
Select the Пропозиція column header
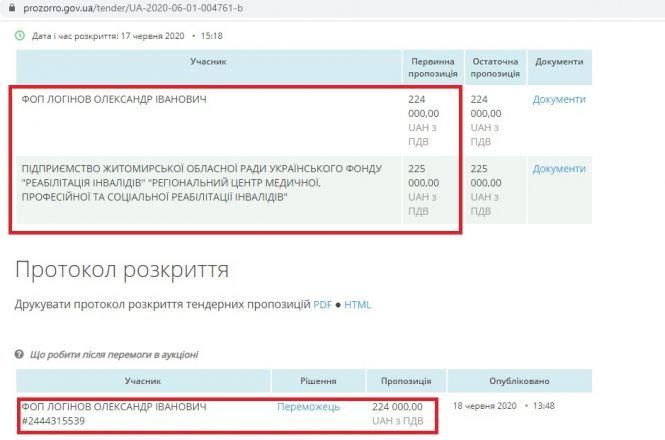click(406, 381)
